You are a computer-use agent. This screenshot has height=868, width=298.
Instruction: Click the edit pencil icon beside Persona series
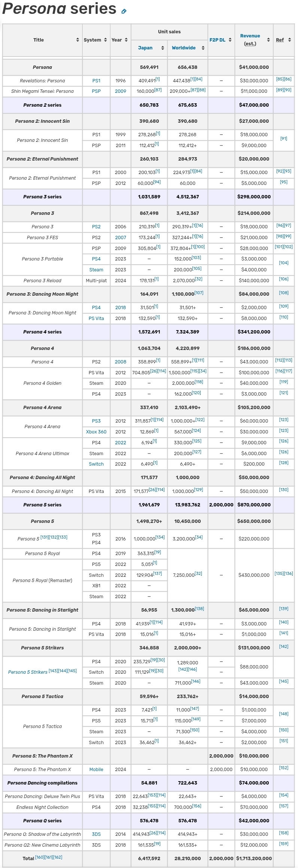click(124, 11)
